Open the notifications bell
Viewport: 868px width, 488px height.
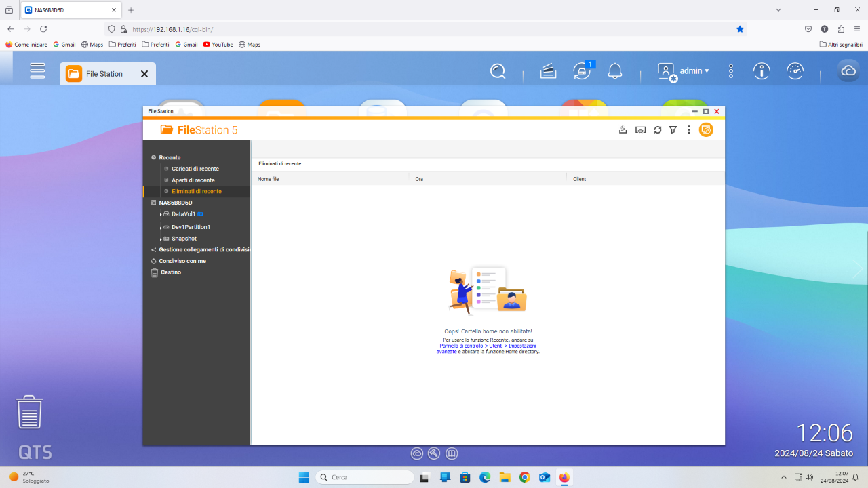[x=615, y=71]
